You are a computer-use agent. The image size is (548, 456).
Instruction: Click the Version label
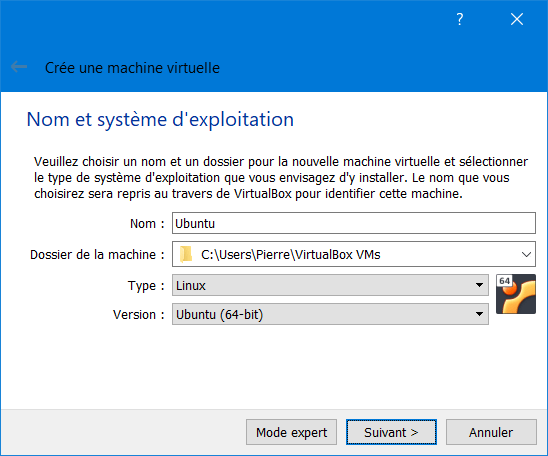pyautogui.click(x=138, y=314)
